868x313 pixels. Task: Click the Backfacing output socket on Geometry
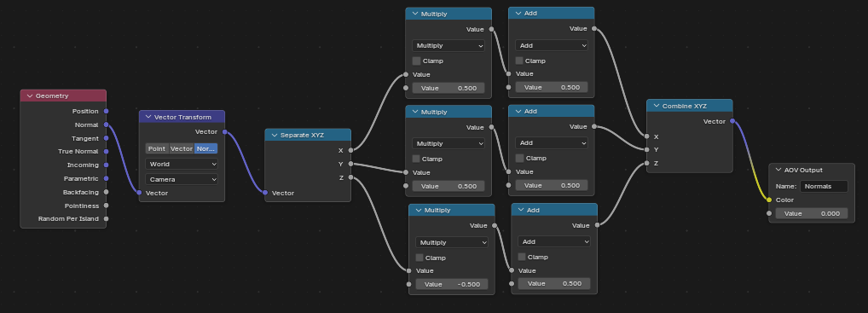tap(106, 192)
